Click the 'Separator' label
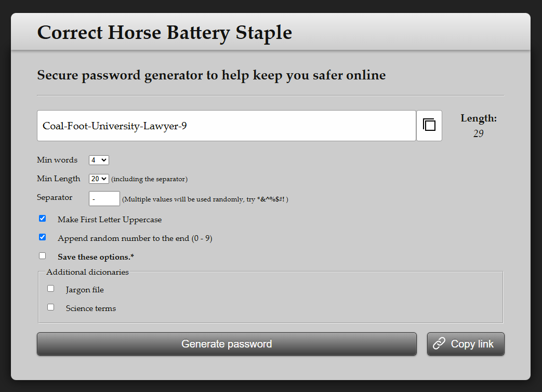The height and width of the screenshot is (392, 542). 55,197
